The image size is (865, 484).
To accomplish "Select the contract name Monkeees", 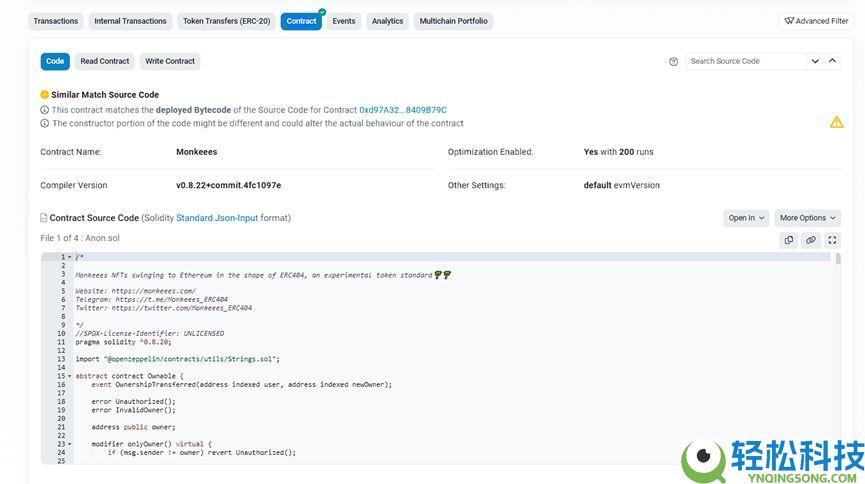I will pos(196,152).
